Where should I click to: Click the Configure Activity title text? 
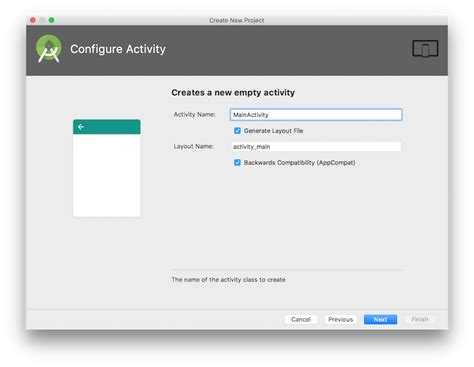(118, 49)
